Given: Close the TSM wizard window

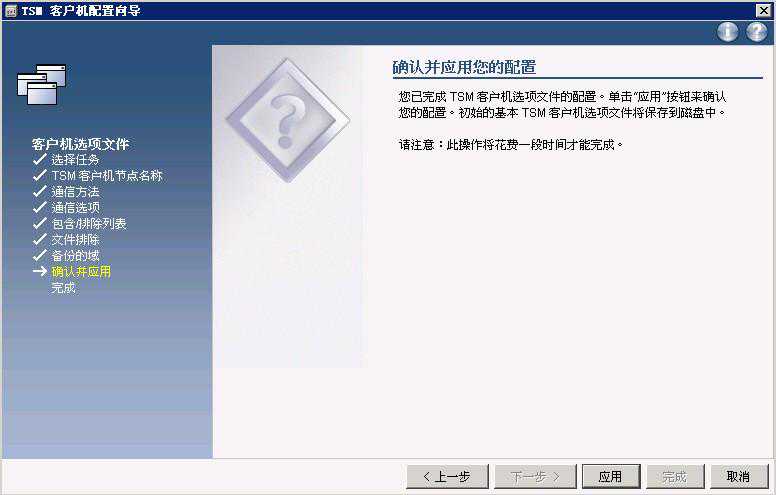Looking at the screenshot, I should tap(763, 10).
